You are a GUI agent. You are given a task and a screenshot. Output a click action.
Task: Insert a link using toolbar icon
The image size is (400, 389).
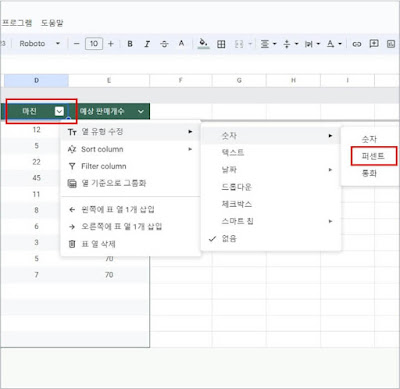coord(357,44)
